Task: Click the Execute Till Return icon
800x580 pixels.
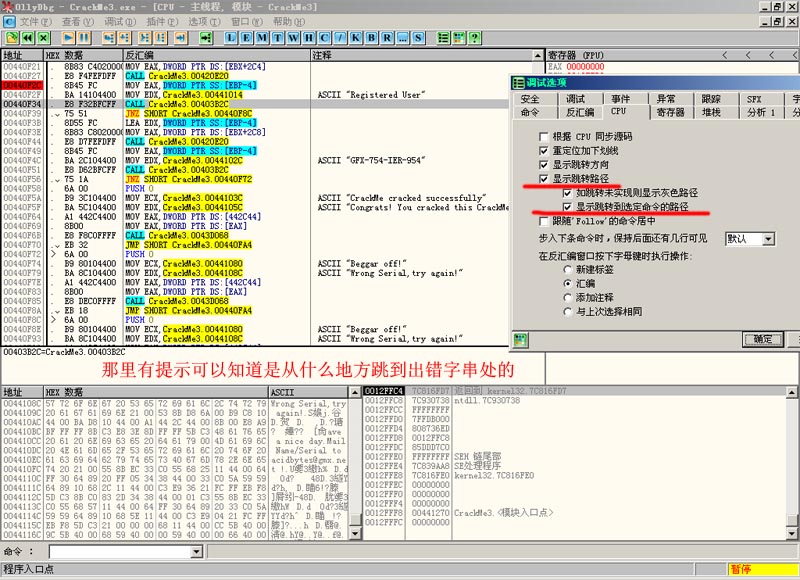Action: tap(181, 38)
